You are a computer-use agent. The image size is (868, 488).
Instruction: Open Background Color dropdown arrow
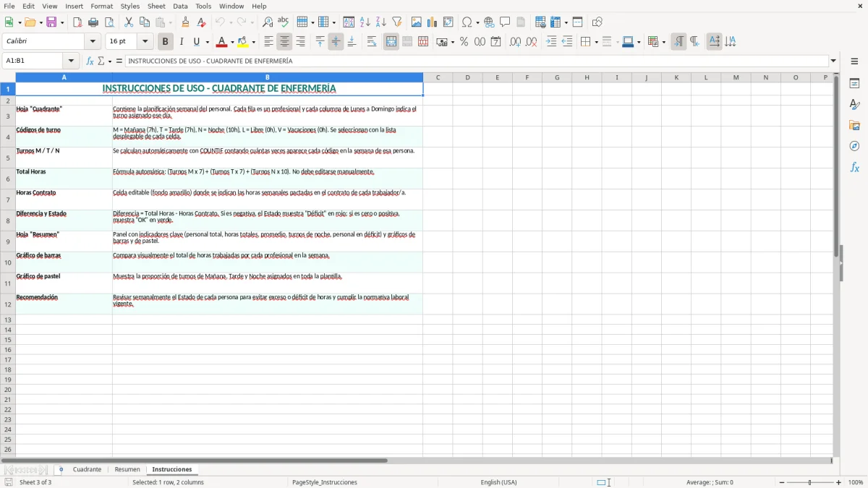click(254, 42)
